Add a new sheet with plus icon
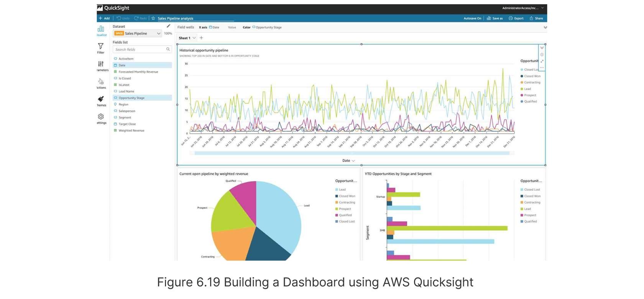 click(201, 38)
